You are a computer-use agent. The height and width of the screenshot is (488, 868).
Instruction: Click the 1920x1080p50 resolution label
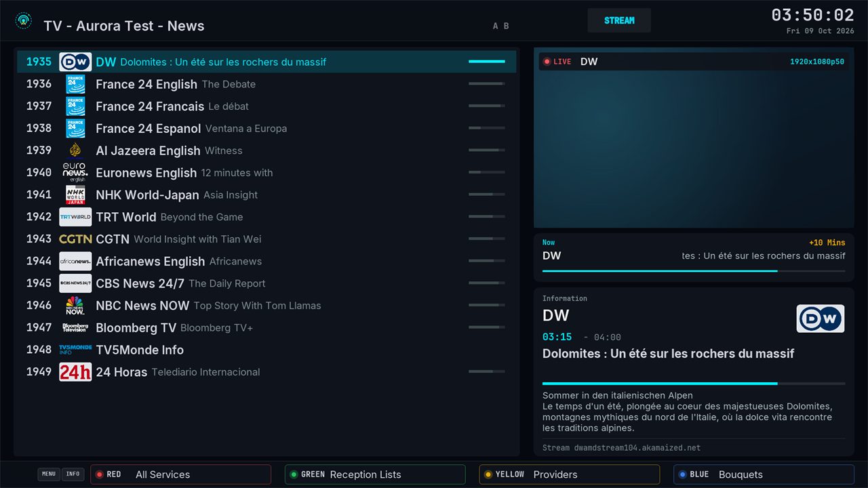click(x=817, y=62)
